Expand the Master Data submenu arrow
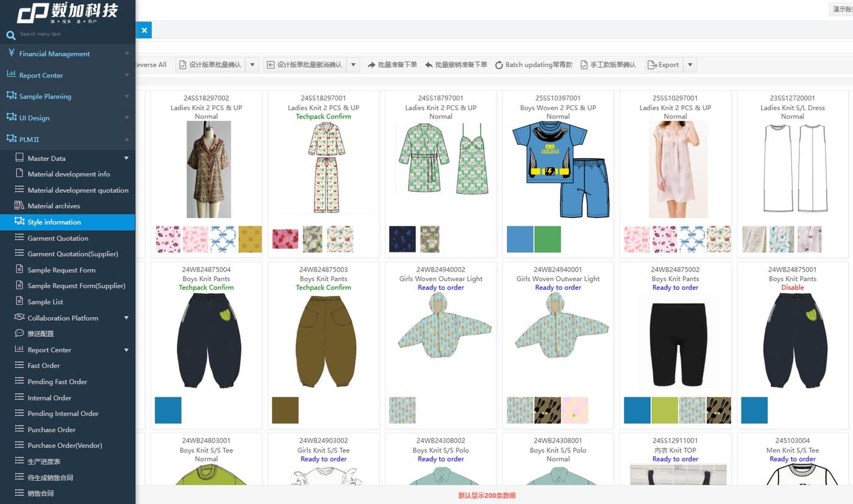This screenshot has width=853, height=504. (127, 158)
